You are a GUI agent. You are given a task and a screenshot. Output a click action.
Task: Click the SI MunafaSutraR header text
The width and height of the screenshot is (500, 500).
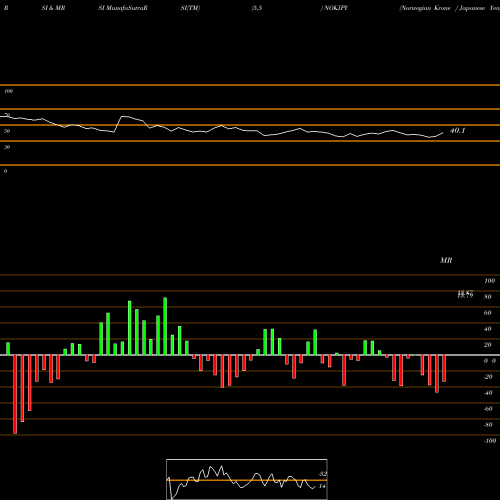(123, 8)
